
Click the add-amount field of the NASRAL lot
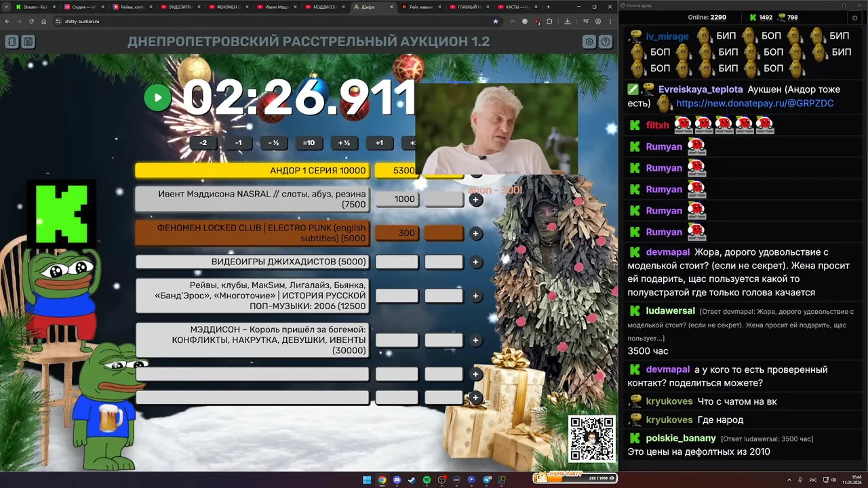click(444, 199)
